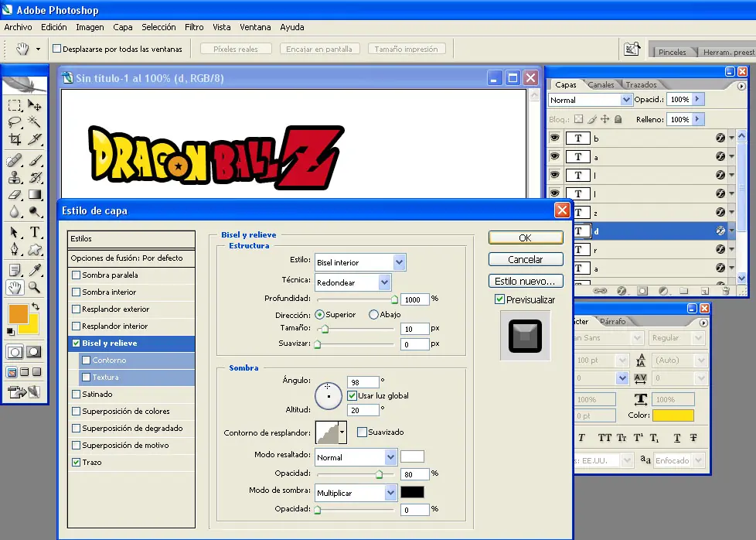This screenshot has height=540, width=756.
Task: Select the Zoom magnifier tool
Action: [x=34, y=288]
